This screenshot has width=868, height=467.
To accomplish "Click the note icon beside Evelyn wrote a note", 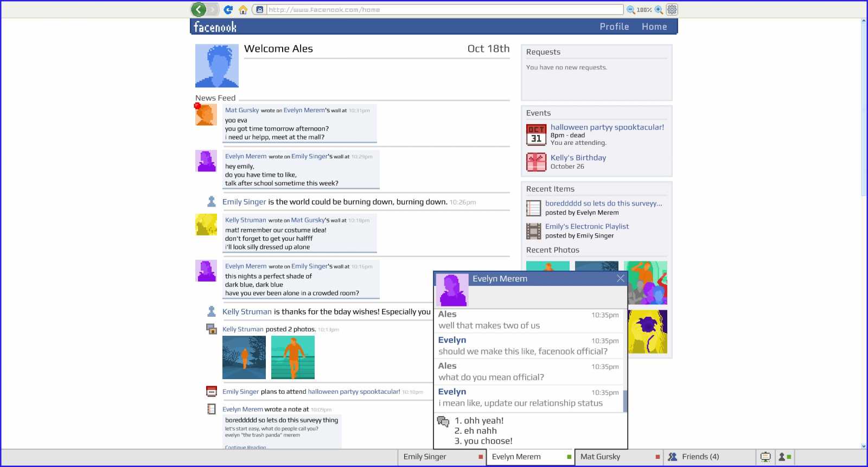I will point(212,409).
